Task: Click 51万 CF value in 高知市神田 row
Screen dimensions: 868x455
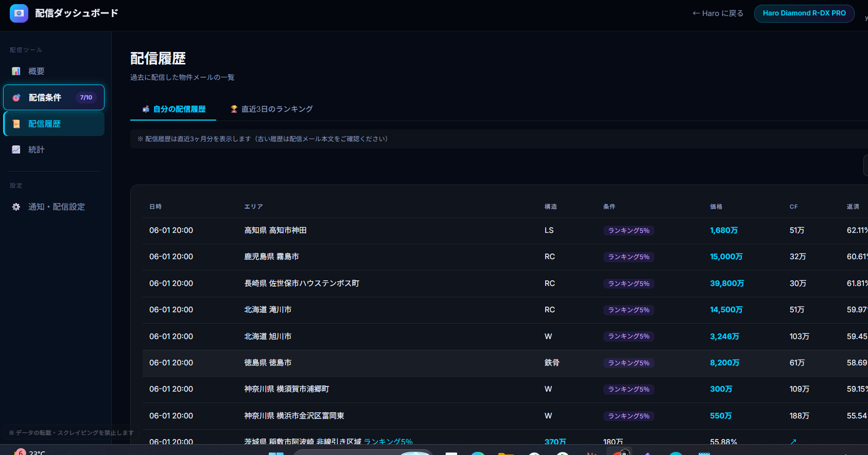Action: point(797,230)
